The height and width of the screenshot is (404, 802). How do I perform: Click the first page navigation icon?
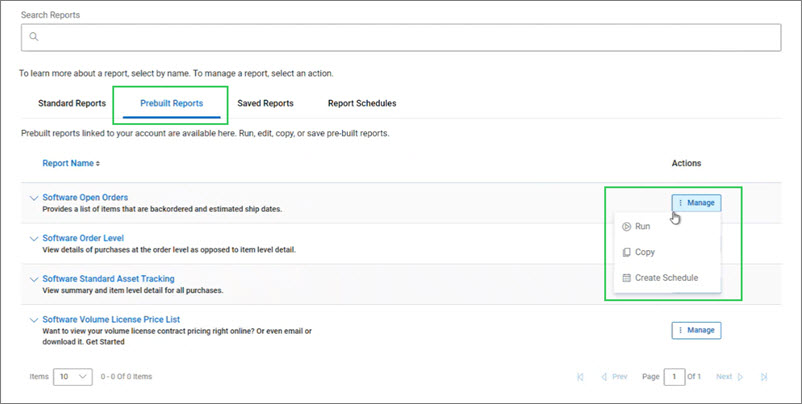pos(580,377)
